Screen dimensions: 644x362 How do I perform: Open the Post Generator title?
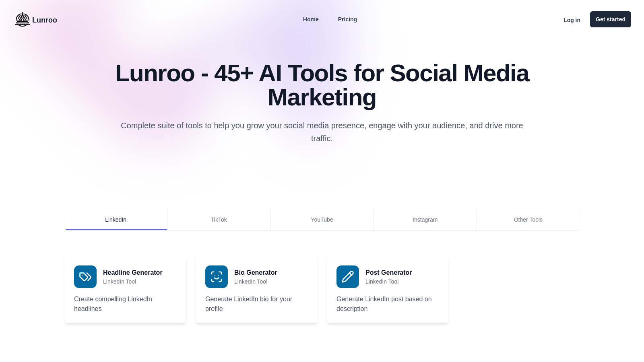point(388,272)
